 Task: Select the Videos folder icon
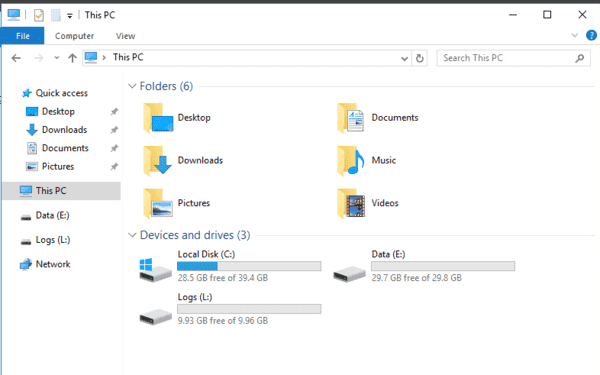pos(351,203)
